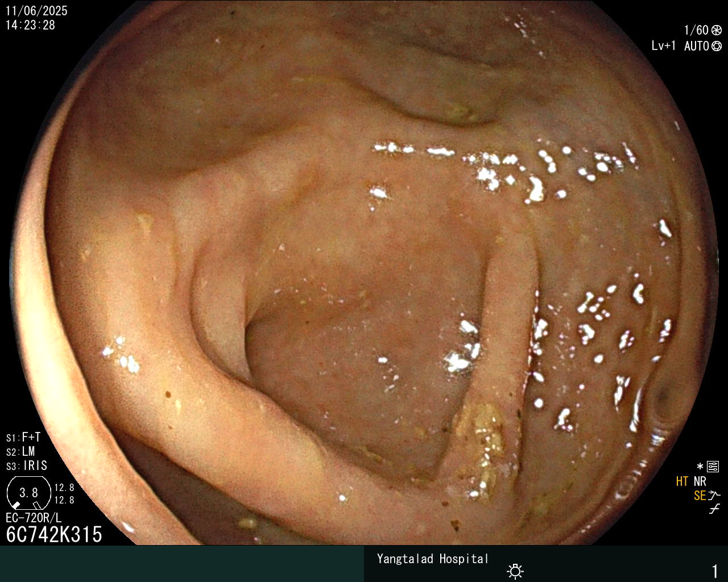Screen dimensions: 728x582
Task: Click the S2: LM switch assignment
Action: point(20,451)
